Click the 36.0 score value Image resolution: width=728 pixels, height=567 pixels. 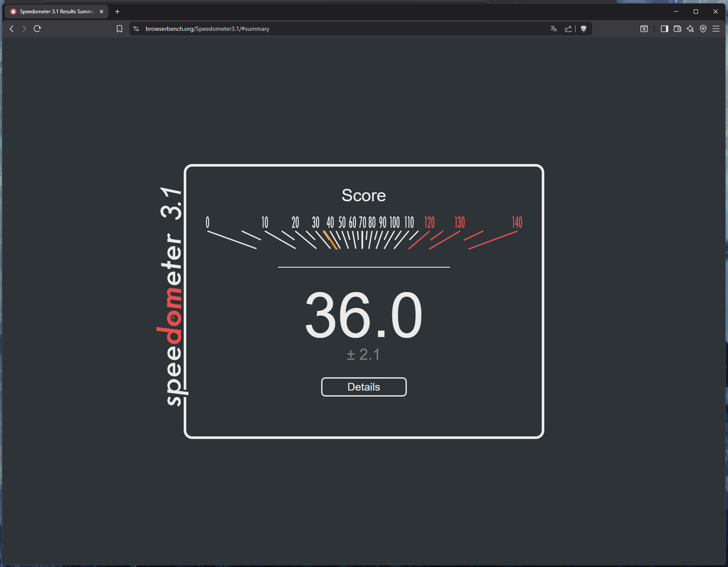pyautogui.click(x=364, y=315)
